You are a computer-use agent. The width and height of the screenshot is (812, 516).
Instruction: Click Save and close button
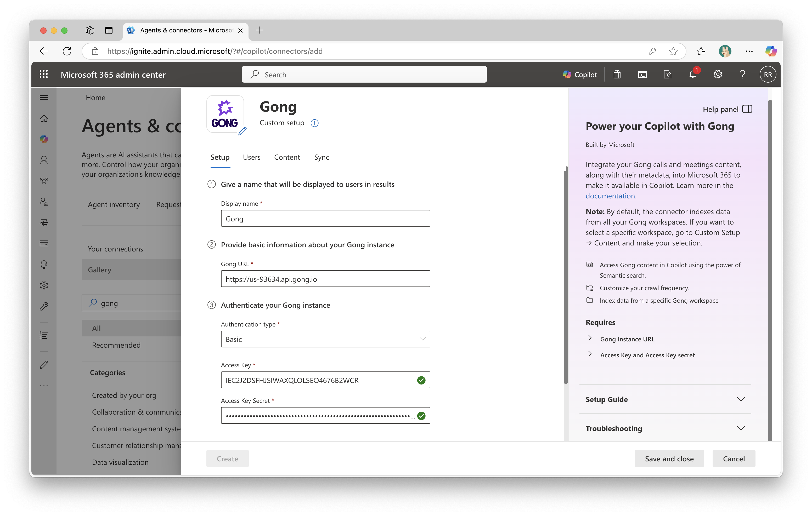[669, 459]
